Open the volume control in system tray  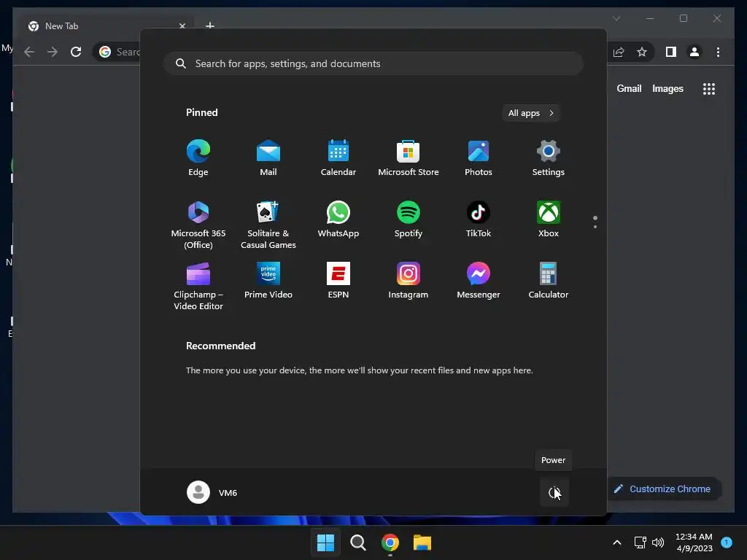tap(658, 542)
